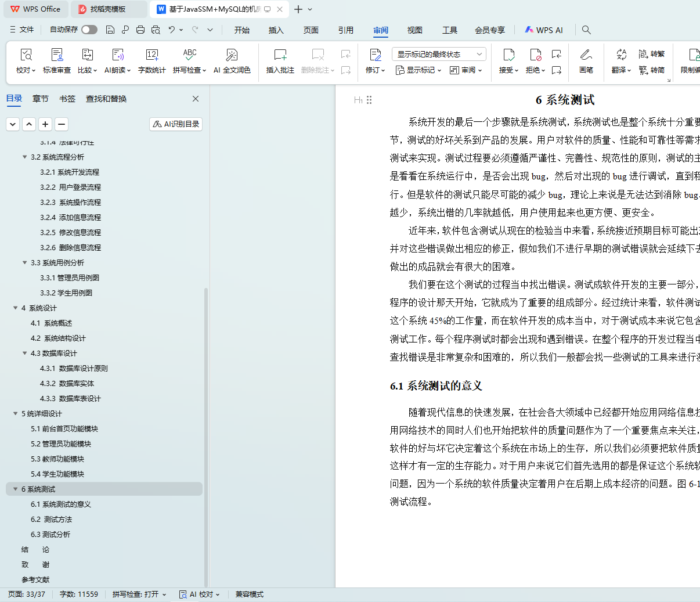Click the AI 全文润色 polish icon

point(232,55)
